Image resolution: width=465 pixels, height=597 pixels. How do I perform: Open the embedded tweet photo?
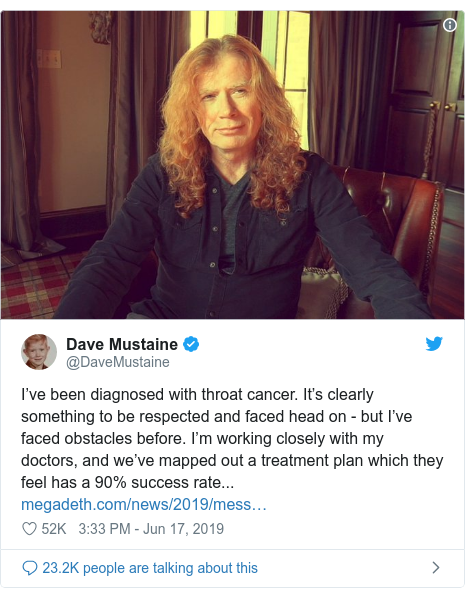point(232,165)
